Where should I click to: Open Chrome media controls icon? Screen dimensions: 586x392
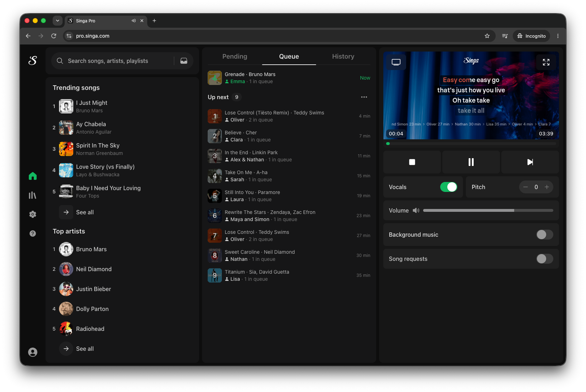coord(505,36)
